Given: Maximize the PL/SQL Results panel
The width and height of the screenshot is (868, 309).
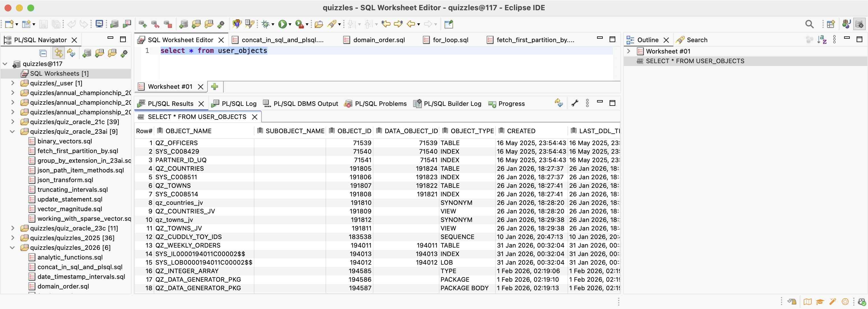Looking at the screenshot, I should coord(612,103).
